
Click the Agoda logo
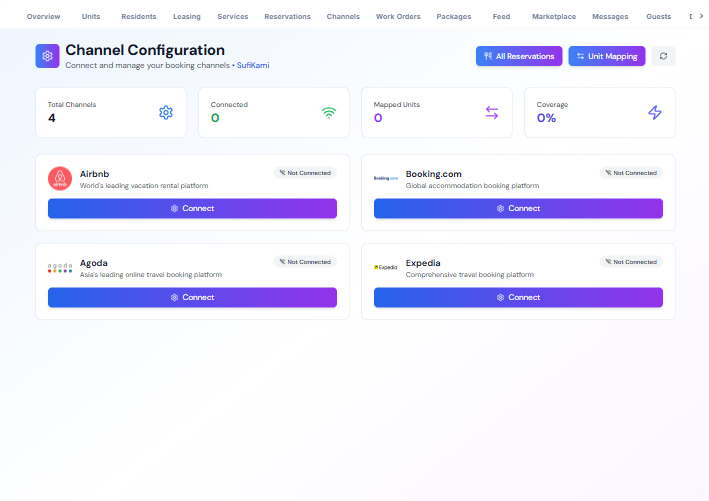pyautogui.click(x=60, y=268)
